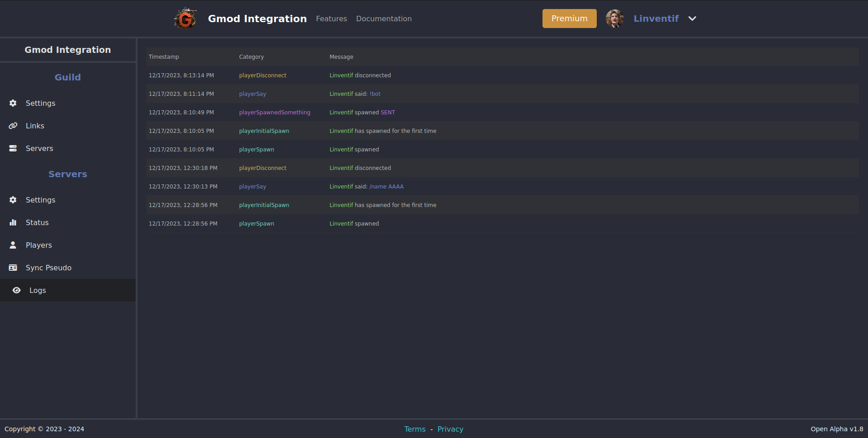Click message 'Linventif said: !bot'
868x438 pixels.
[355, 94]
